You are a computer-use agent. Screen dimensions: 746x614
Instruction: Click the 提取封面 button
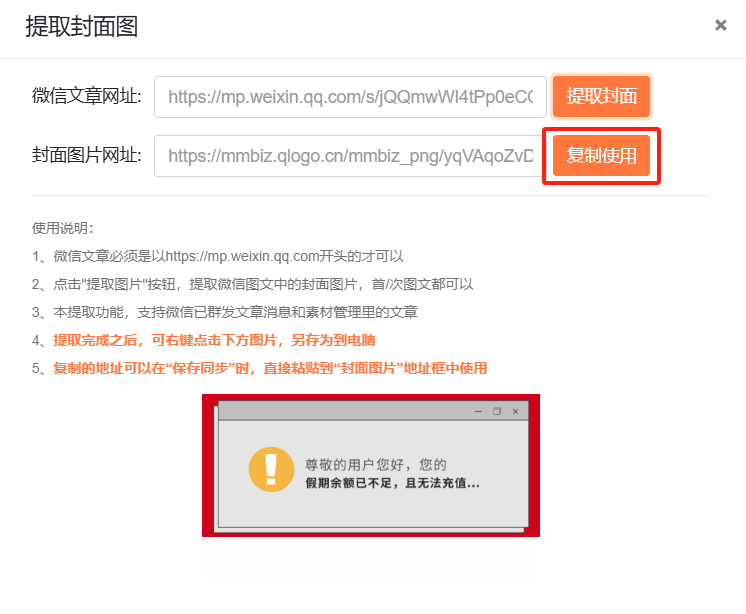coord(601,96)
